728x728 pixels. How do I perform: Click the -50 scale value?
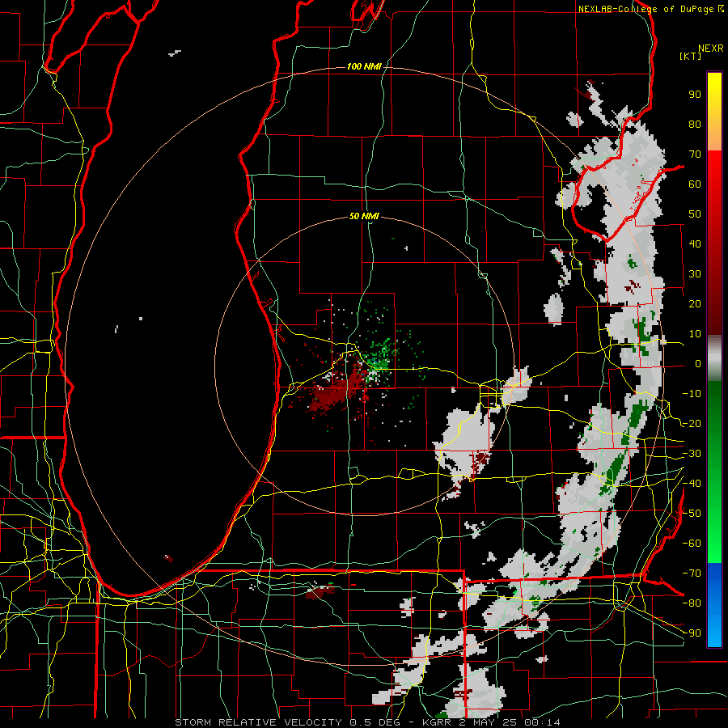coord(692,514)
